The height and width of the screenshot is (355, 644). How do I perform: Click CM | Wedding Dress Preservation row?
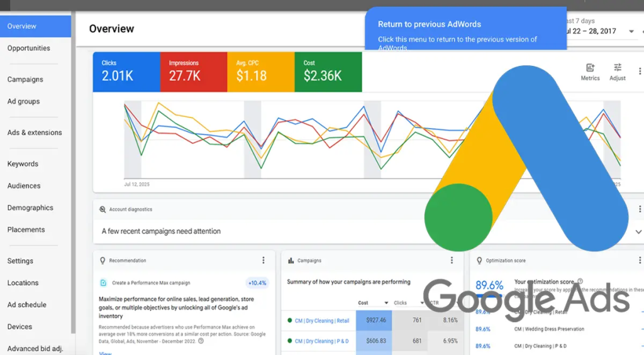548,329
